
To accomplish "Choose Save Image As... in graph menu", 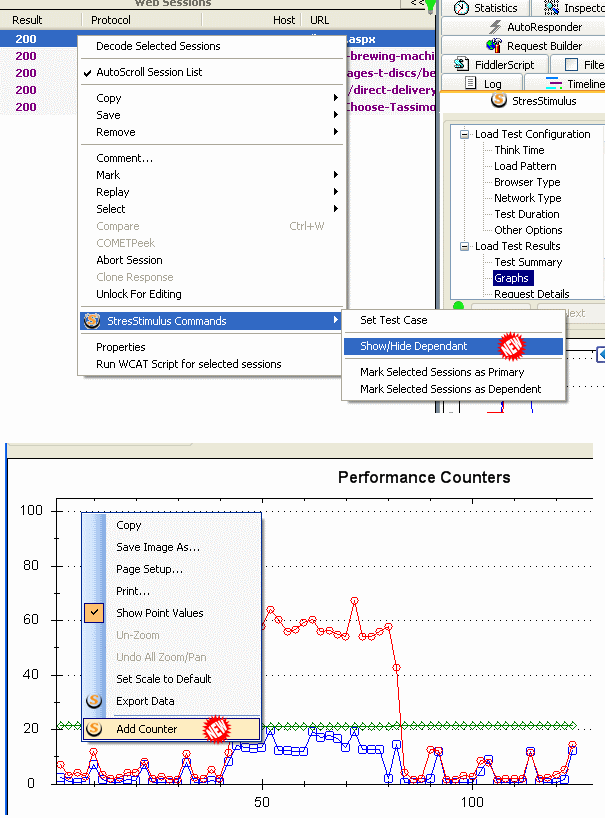I will pos(158,547).
